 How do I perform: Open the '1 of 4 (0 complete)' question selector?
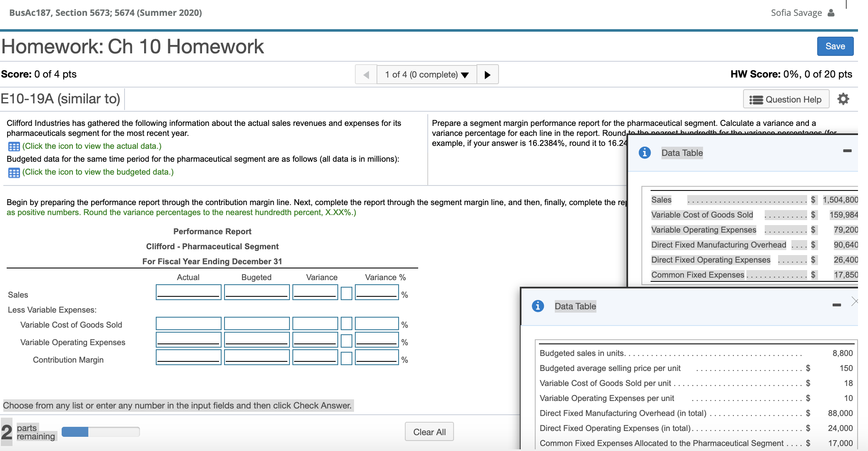click(426, 74)
